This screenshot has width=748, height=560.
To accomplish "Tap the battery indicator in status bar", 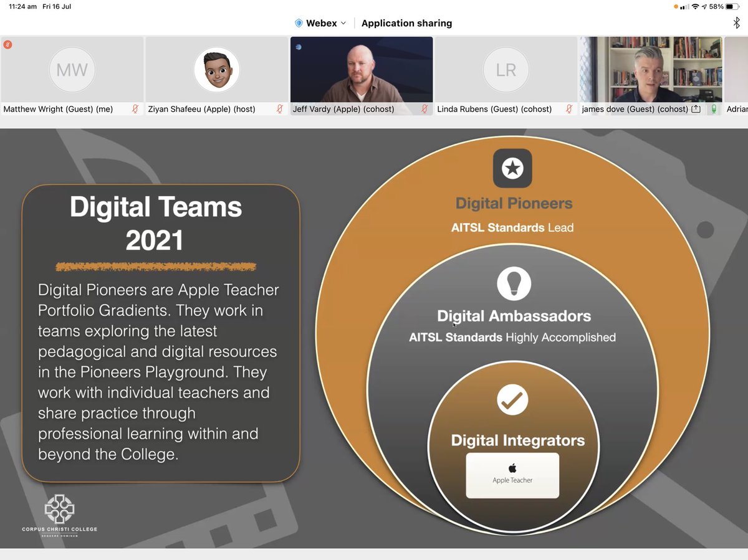I will 732,6.
